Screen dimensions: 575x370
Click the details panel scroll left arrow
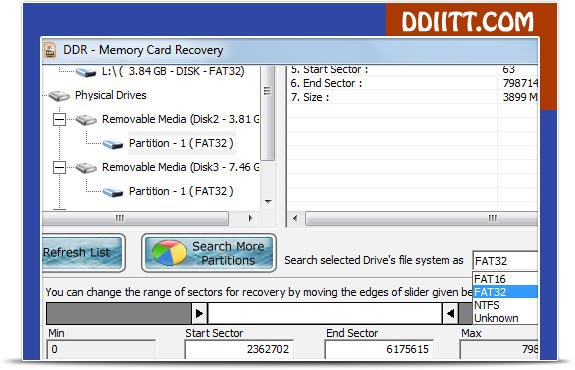pyautogui.click(x=295, y=219)
